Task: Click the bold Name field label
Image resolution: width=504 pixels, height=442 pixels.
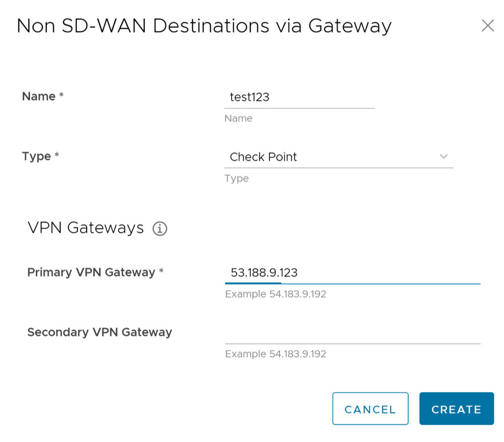Action: pyautogui.click(x=39, y=96)
